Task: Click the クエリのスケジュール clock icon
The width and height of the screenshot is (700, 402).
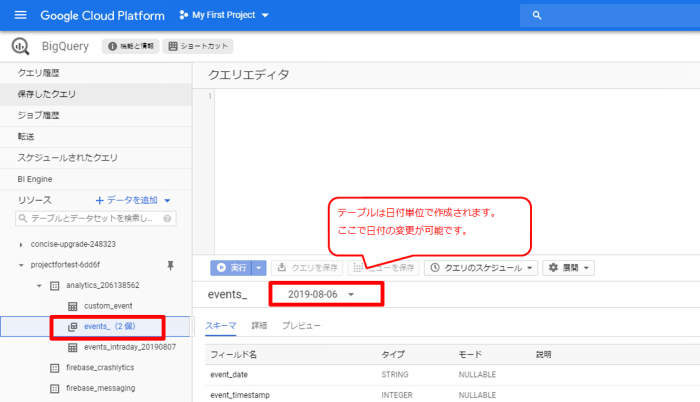Action: [x=434, y=268]
